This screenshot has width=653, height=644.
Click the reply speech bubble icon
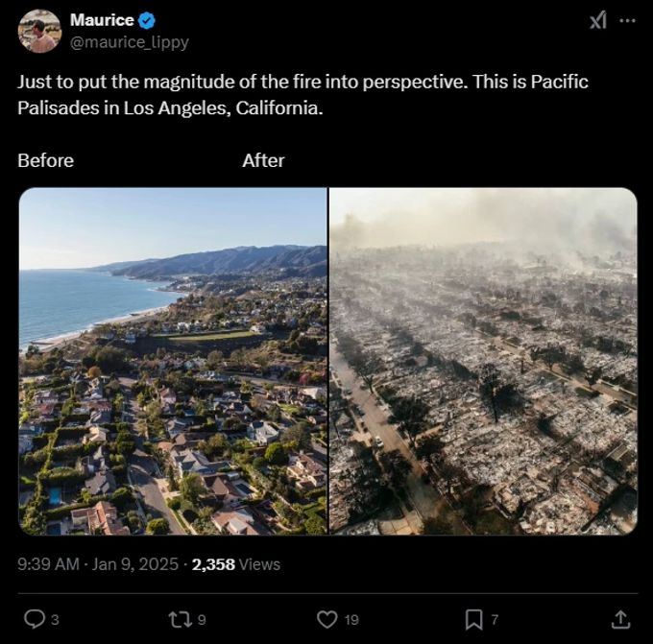pyautogui.click(x=35, y=619)
